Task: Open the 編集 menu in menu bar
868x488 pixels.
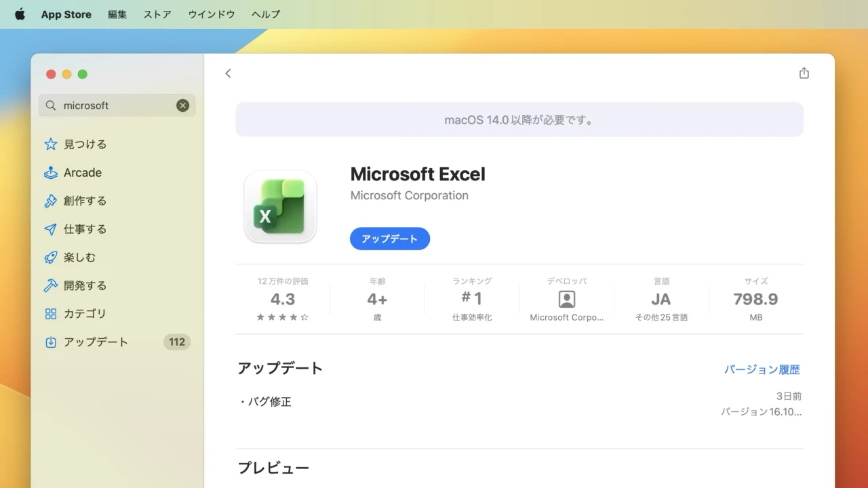Action: [x=117, y=14]
